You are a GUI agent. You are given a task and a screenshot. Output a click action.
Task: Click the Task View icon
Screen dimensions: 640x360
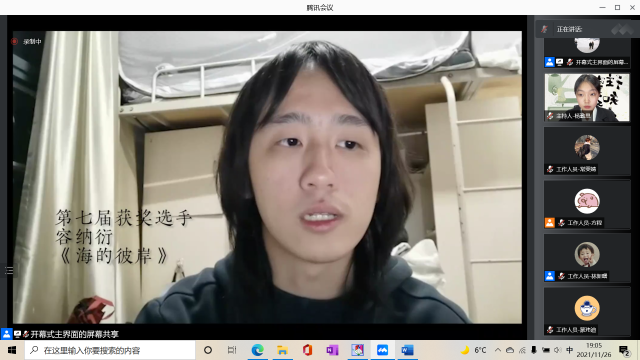coord(232,350)
